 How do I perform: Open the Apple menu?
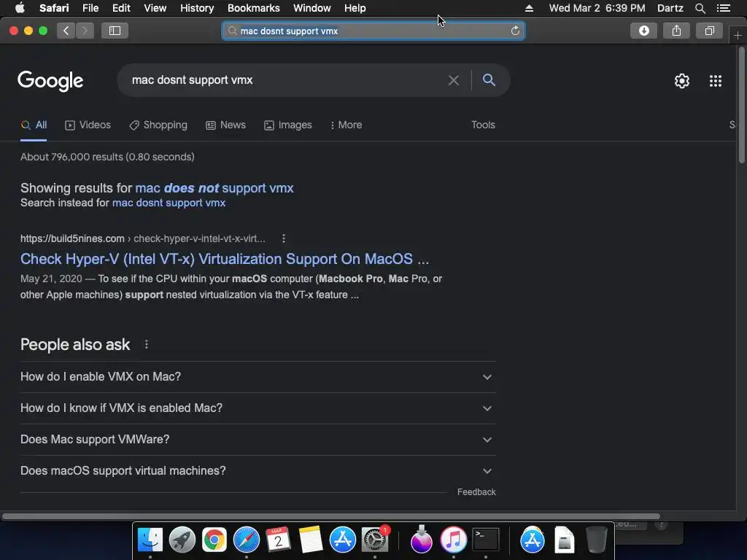(20, 7)
